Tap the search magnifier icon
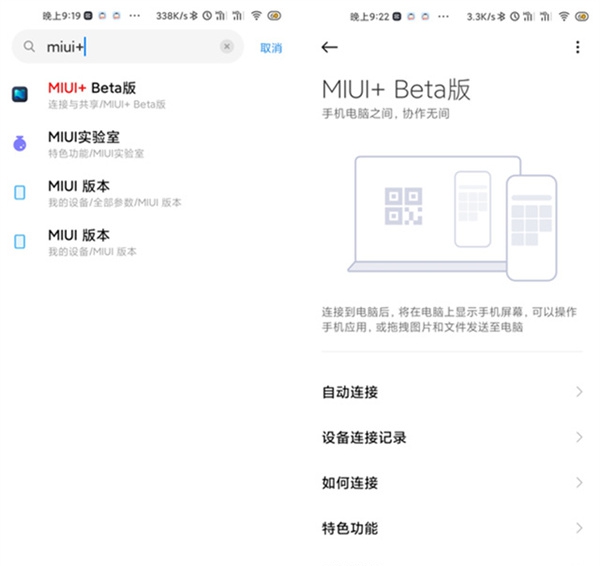 (x=29, y=47)
